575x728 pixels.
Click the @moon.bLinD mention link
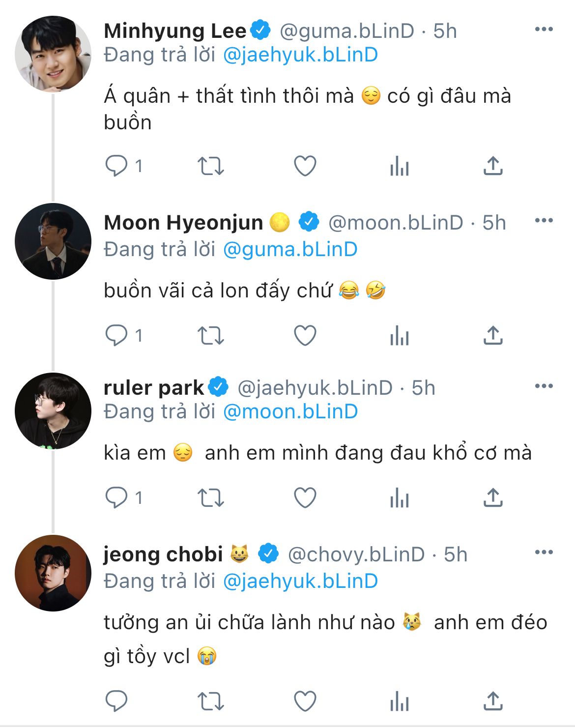click(x=290, y=411)
